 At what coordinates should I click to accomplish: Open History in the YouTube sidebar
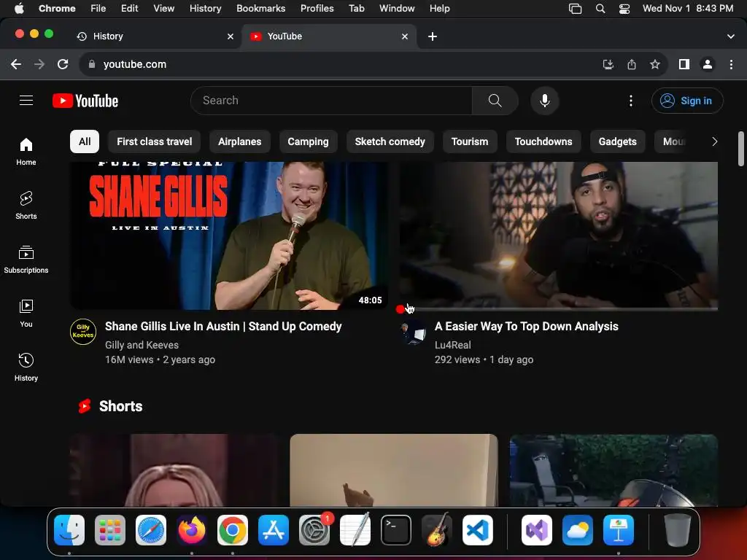pos(26,367)
